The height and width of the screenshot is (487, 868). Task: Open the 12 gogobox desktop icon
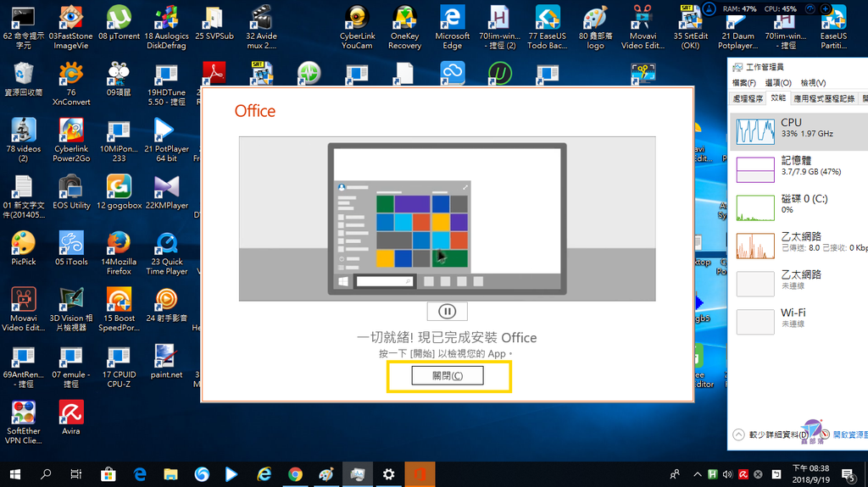coord(119,191)
